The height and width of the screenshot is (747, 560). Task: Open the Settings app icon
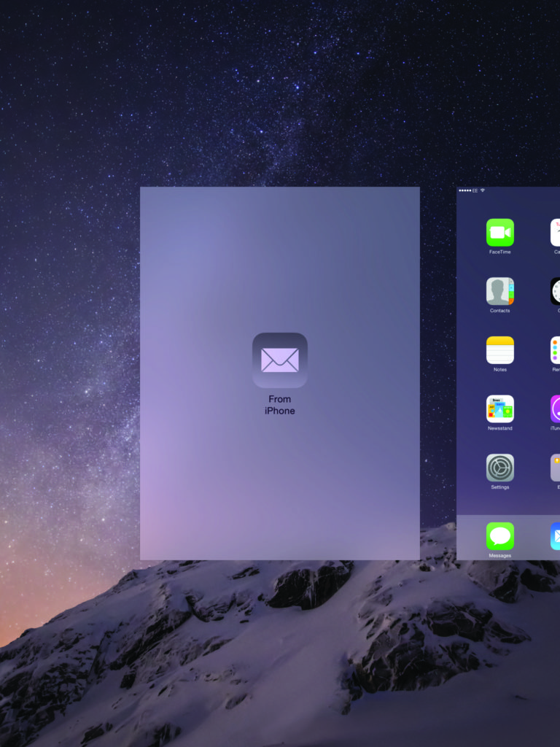[500, 468]
